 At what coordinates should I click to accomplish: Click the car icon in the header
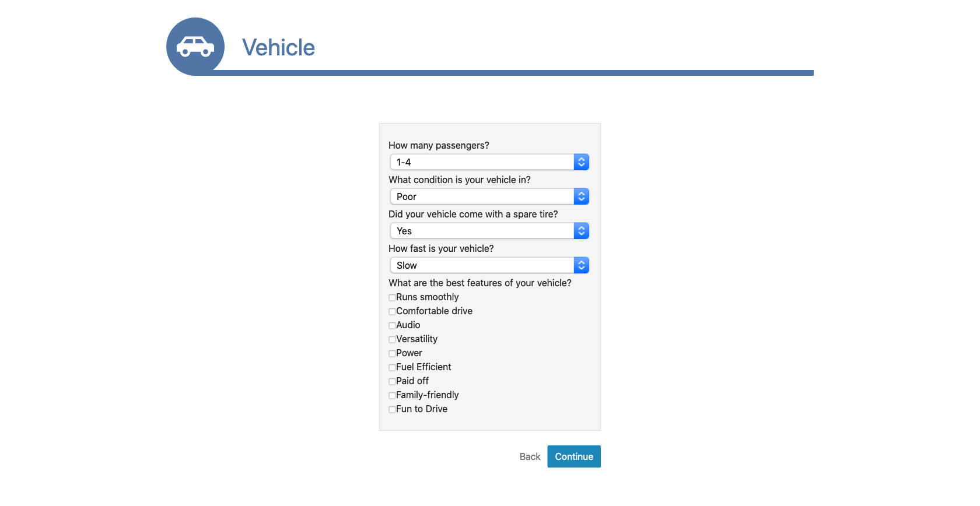pyautogui.click(x=195, y=47)
